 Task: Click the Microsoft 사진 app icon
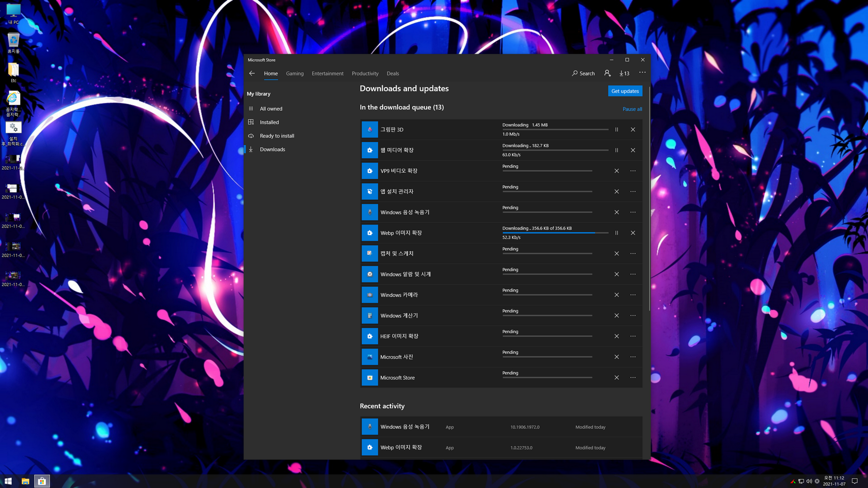pyautogui.click(x=370, y=357)
